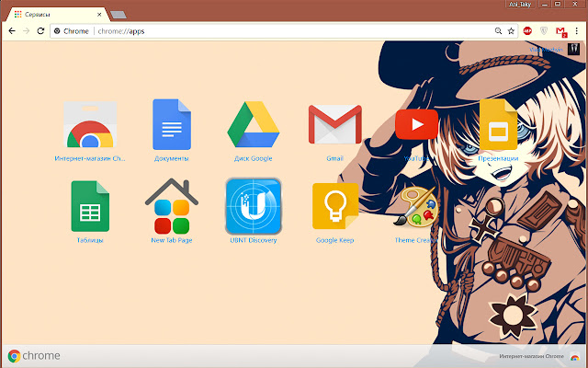Viewport: 588px width, 368px height.
Task: Open the Theme Creator palette icon
Action: pyautogui.click(x=415, y=206)
